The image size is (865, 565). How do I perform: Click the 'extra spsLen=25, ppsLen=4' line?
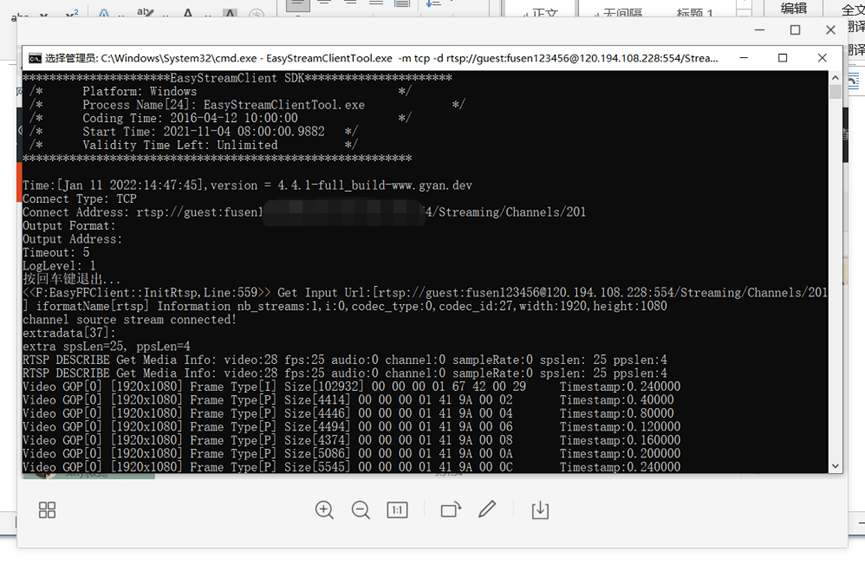pyautogui.click(x=106, y=347)
